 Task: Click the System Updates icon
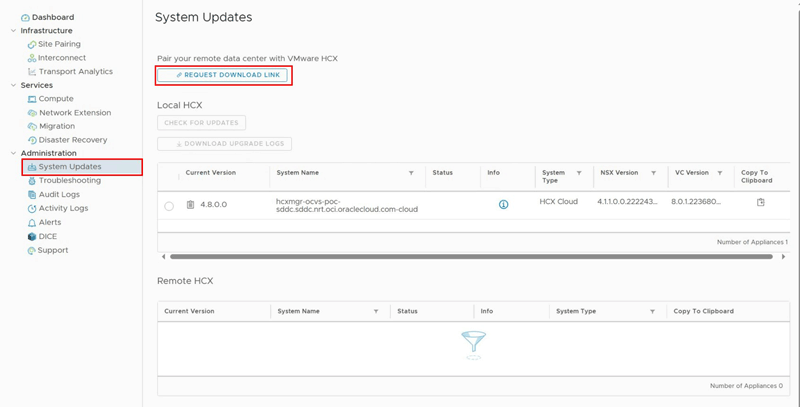[32, 167]
